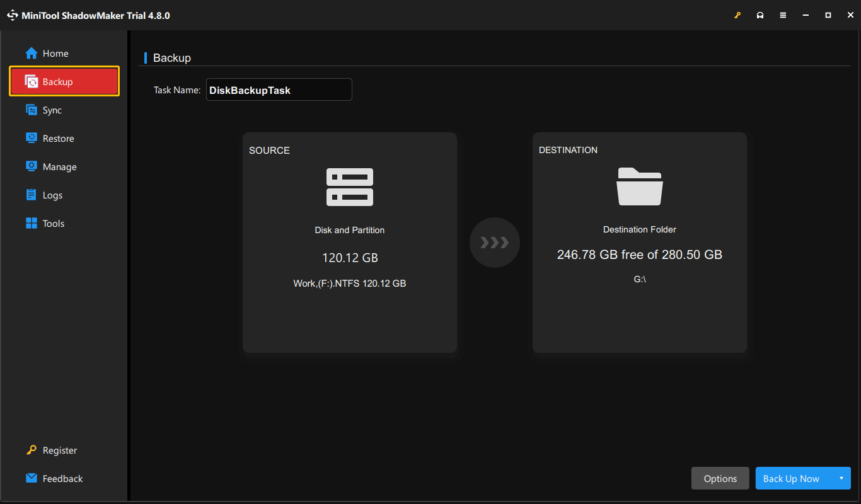Click the yellow license key icon
Screen dimensions: 861x504
click(x=737, y=14)
